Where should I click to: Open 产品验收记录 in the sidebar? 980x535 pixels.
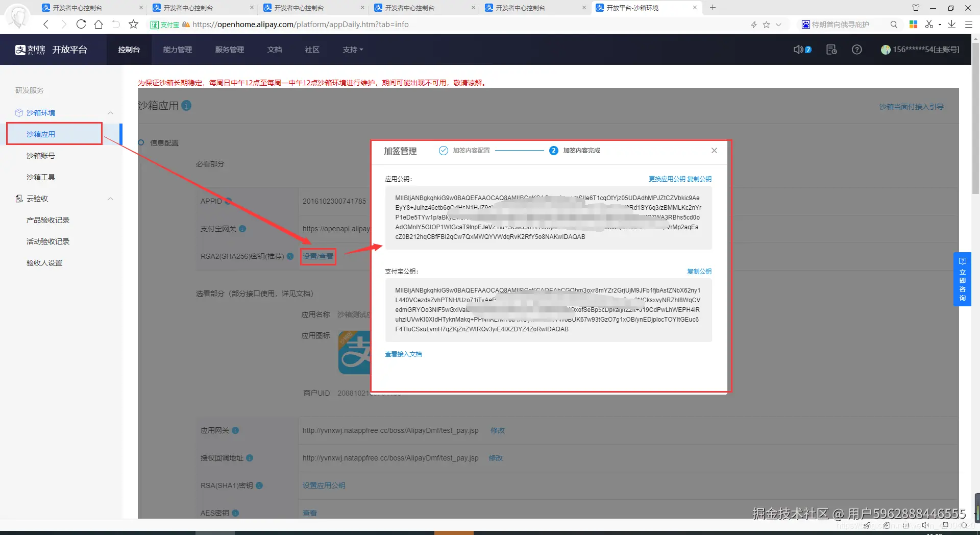pos(48,220)
